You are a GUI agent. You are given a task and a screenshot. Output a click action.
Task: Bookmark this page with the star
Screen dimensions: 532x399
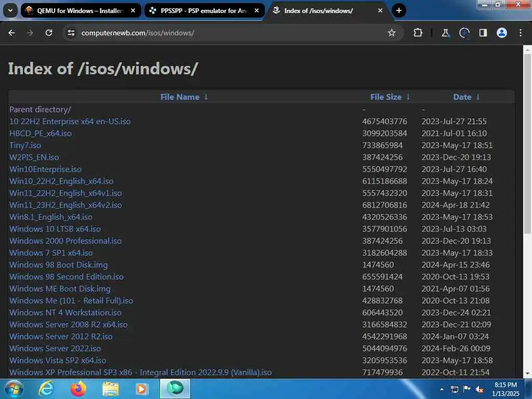(392, 33)
